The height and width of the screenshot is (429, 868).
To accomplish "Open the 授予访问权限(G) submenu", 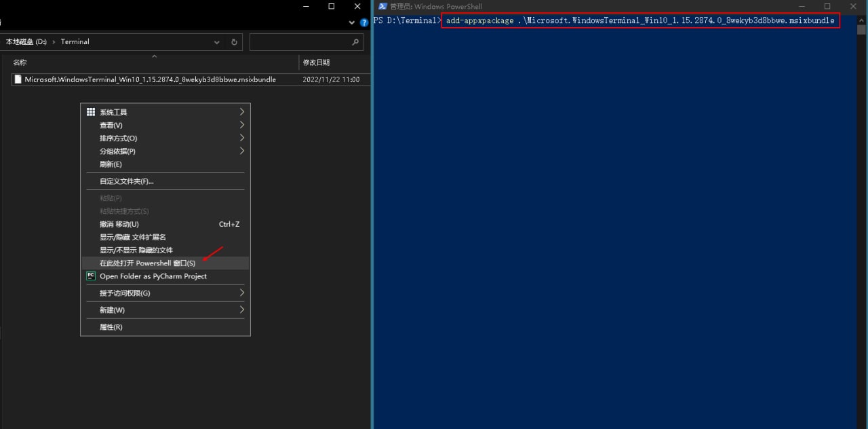I will (x=165, y=293).
